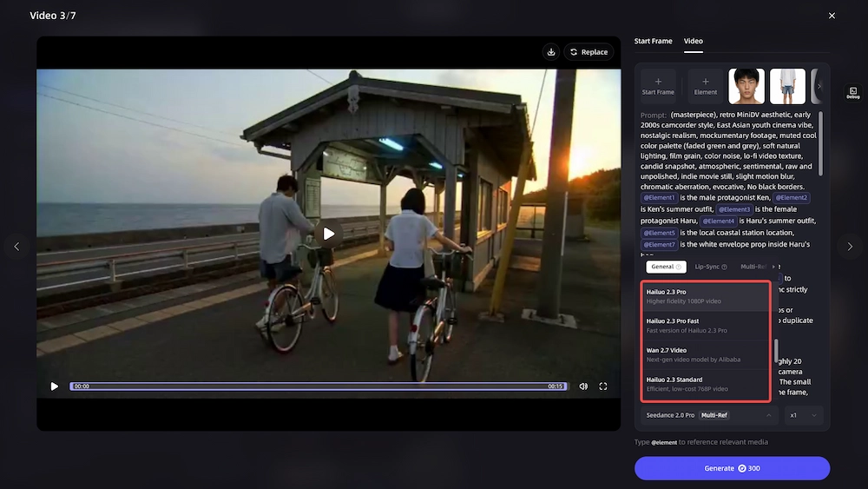
Task: Choose the Hailuo 2.3 Standard model
Action: pyautogui.click(x=705, y=384)
